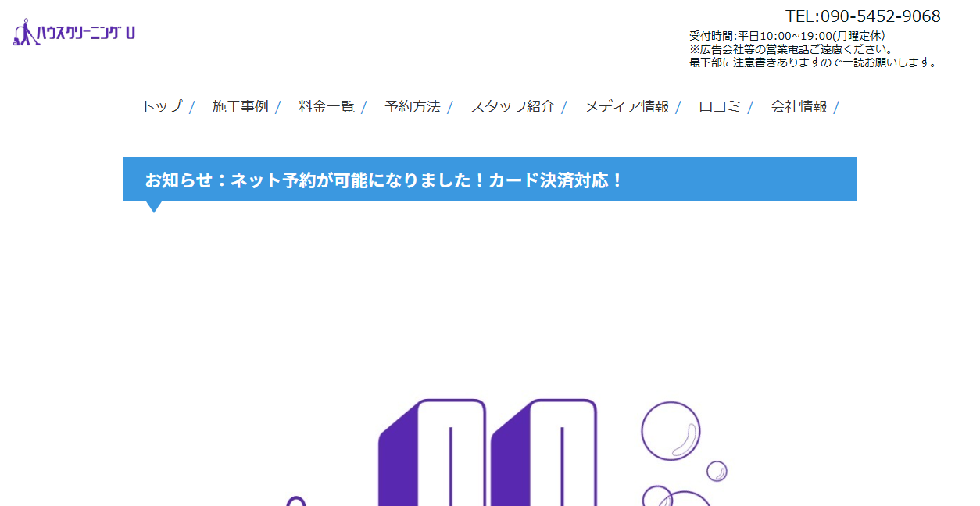
Task: Open the メディア情報 page
Action: [x=627, y=107]
